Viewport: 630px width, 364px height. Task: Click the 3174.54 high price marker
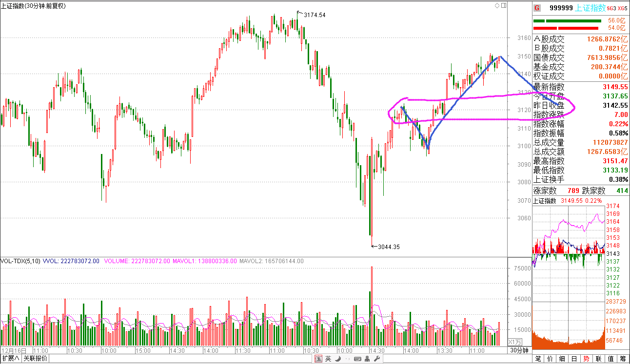click(314, 15)
